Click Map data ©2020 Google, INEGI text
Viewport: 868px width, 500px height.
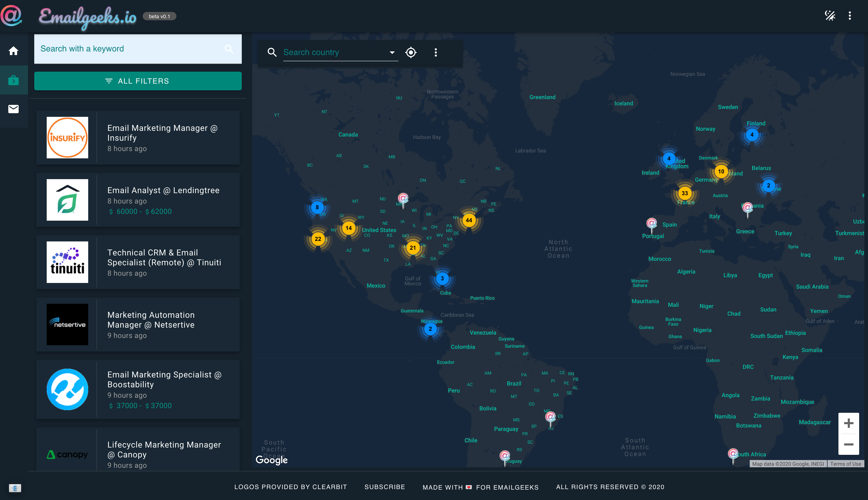[788, 464]
